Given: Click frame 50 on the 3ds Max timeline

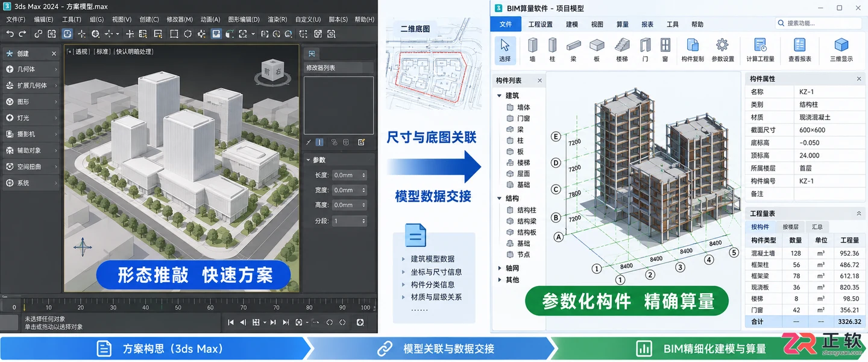Looking at the screenshot, I should 178,307.
